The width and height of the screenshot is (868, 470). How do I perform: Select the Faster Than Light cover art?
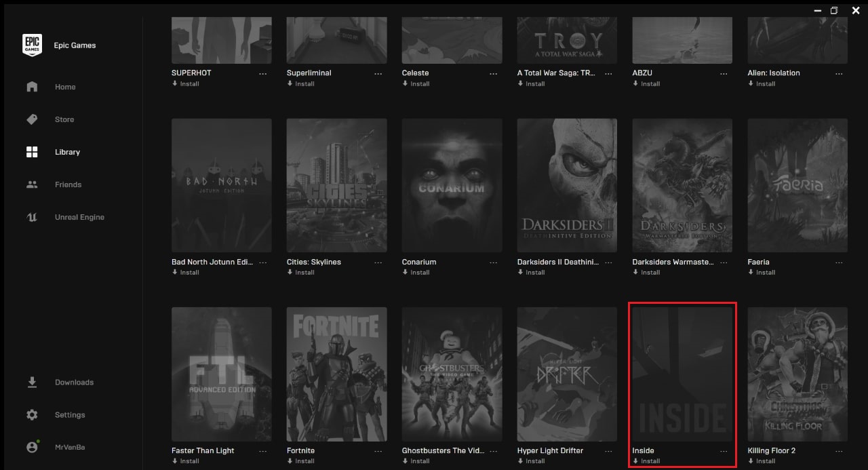222,374
